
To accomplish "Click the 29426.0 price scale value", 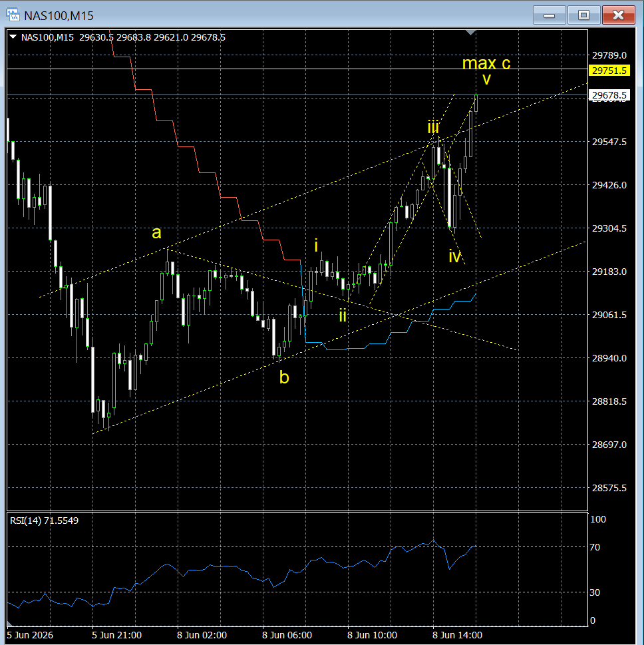I will [x=609, y=185].
